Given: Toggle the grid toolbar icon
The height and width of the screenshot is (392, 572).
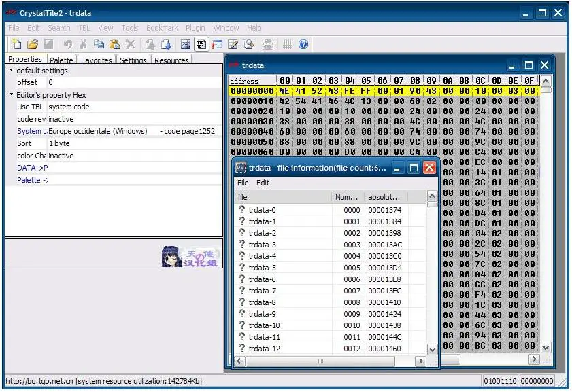Looking at the screenshot, I should 288,44.
